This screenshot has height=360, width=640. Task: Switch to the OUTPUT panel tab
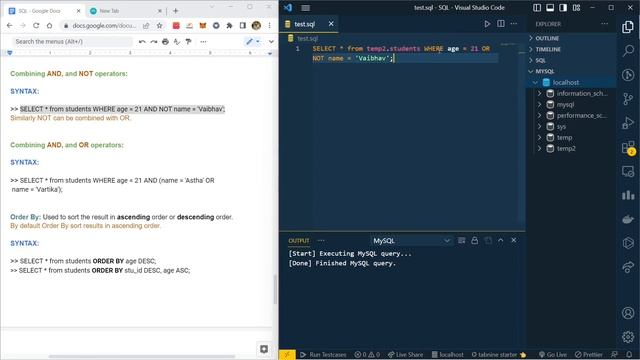[299, 241]
